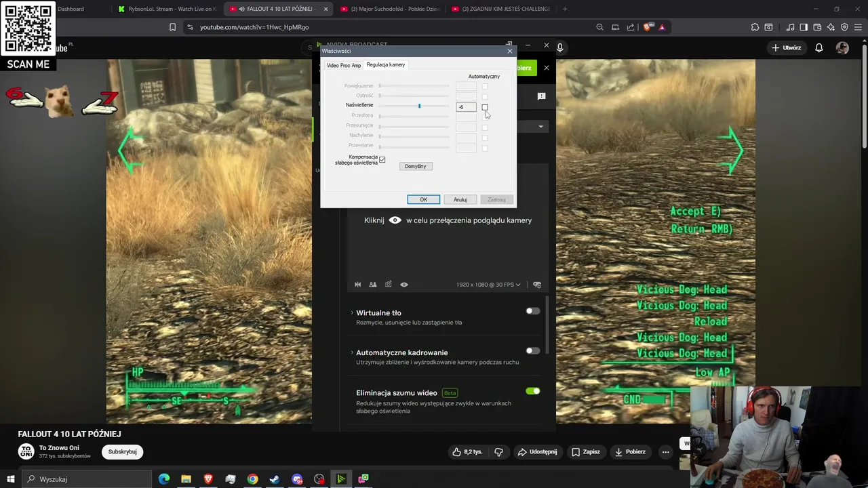
Task: Open camera settings icon beside resolution dropdown
Action: [537, 285]
